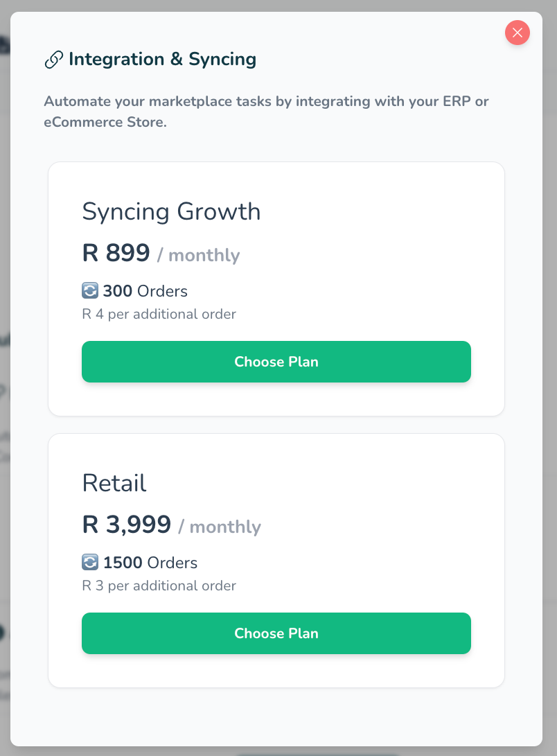Click '/ monthly' label on Syncing Growth card
Viewport: 557px width, 756px height.
tap(198, 255)
